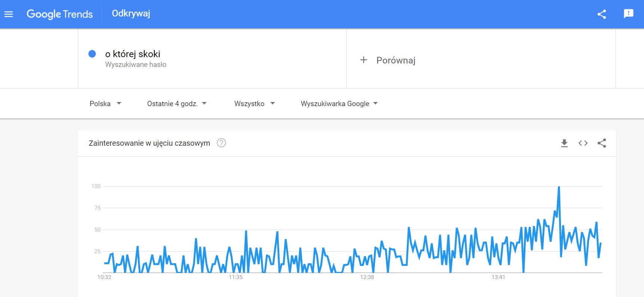
Task: Click the 100 value label on the y-axis
Action: pos(96,186)
